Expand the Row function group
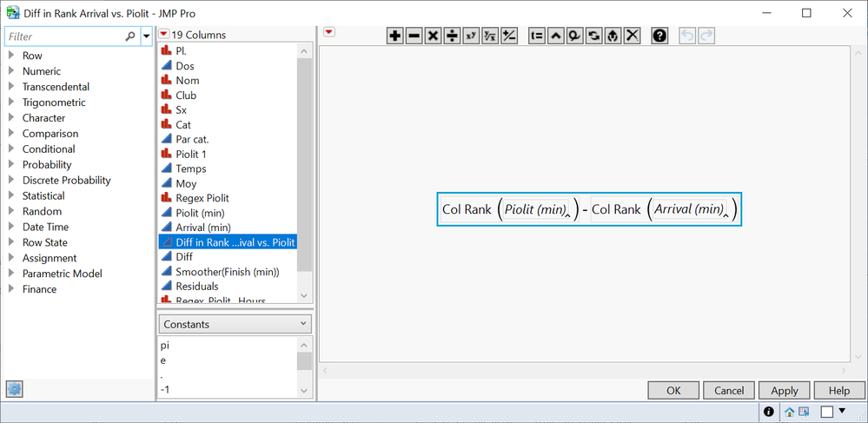Screen dimensions: 868x423 [11, 56]
